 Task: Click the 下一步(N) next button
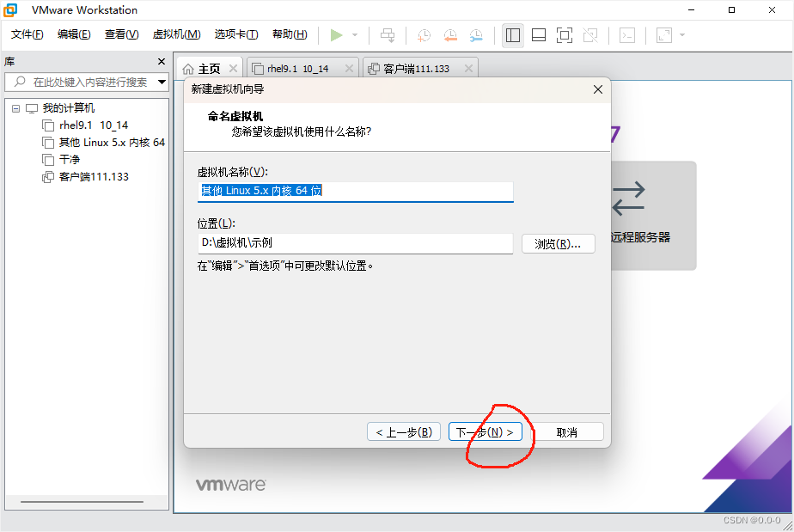486,431
